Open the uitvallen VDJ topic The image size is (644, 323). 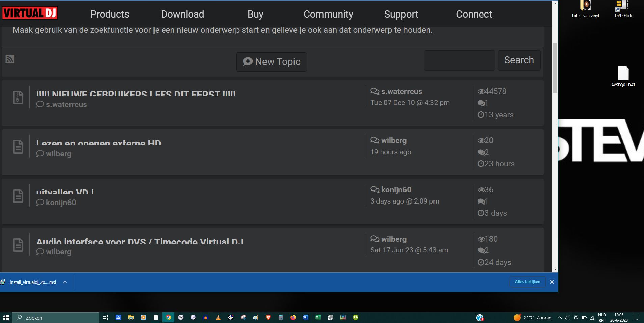click(65, 192)
